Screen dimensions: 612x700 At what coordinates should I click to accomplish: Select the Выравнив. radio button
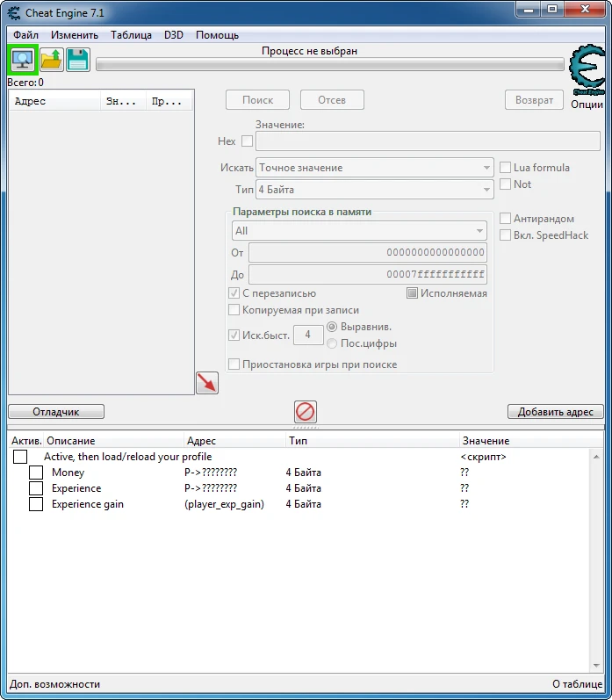332,327
